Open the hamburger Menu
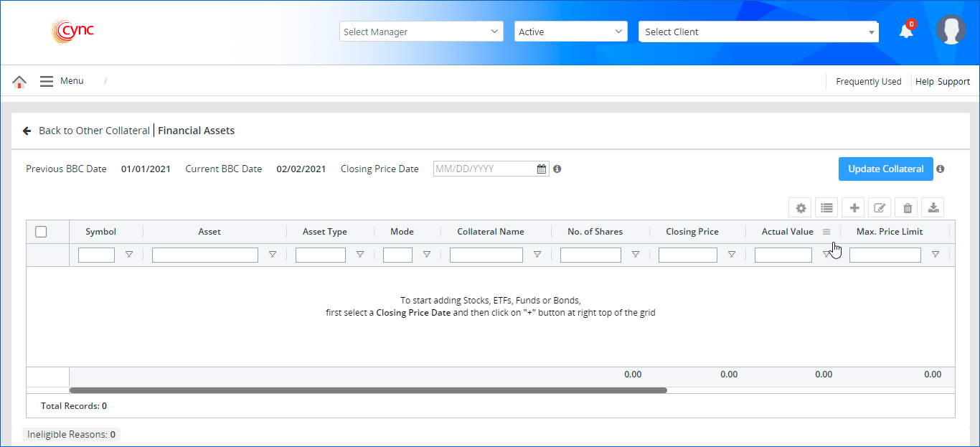 [47, 82]
